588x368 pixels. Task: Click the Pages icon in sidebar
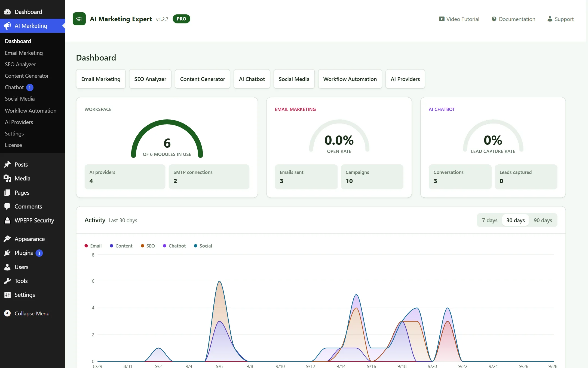7,192
